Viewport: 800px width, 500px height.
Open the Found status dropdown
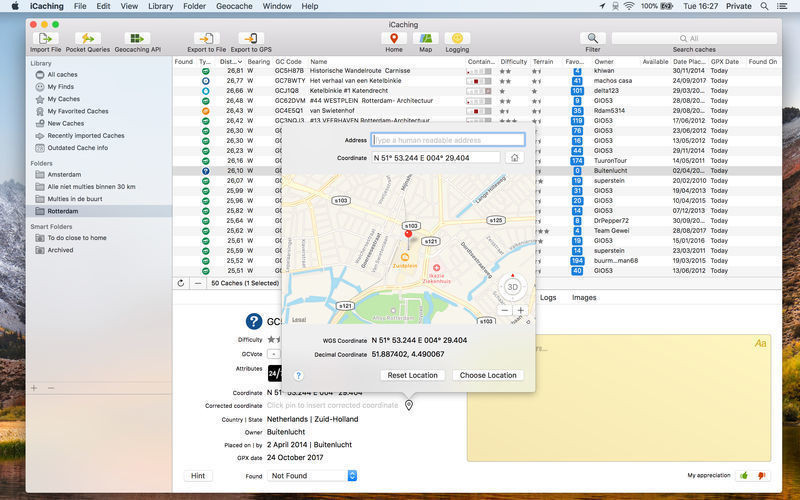312,476
